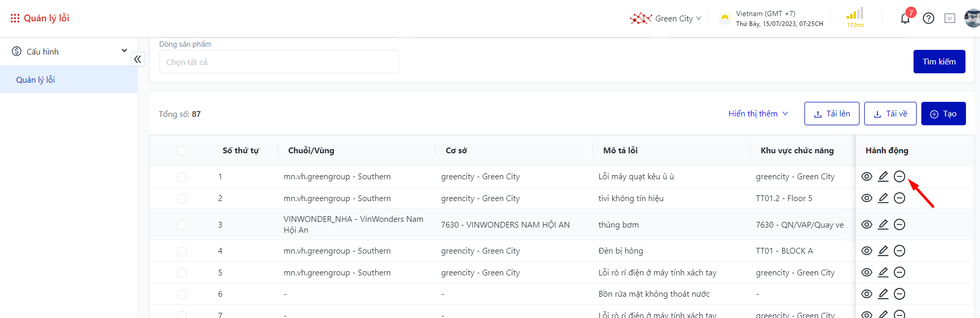Image resolution: width=980 pixels, height=318 pixels.
Task: Toggle the select-all checkbox in table header
Action: (x=182, y=151)
